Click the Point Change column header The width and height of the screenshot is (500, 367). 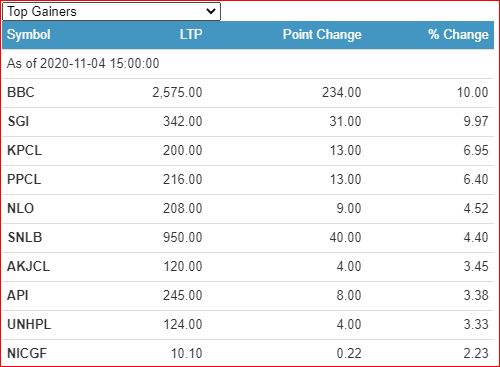point(322,34)
